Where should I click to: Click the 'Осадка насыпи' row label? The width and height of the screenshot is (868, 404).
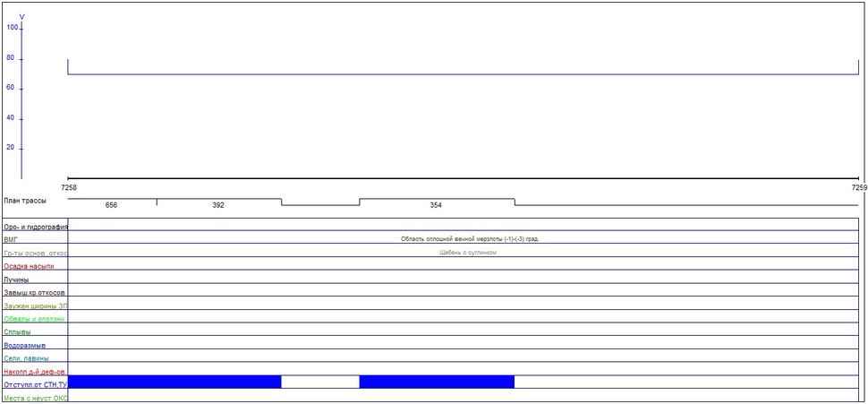click(x=27, y=267)
